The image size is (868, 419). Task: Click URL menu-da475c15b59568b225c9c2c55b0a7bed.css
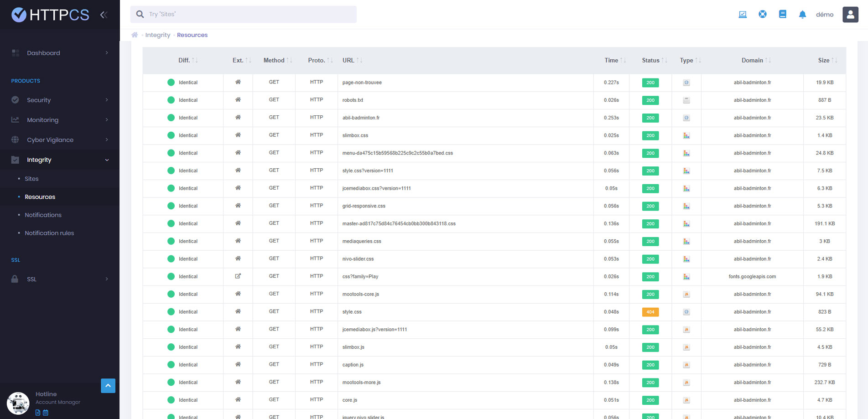click(398, 153)
